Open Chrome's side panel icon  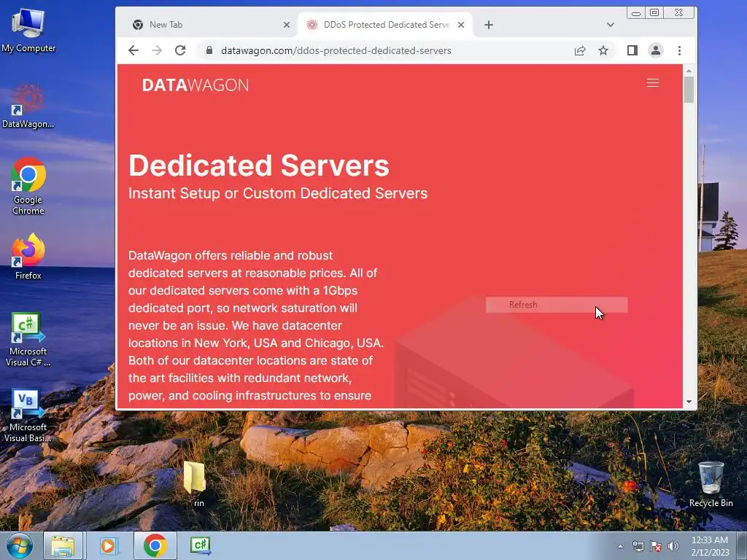(632, 50)
